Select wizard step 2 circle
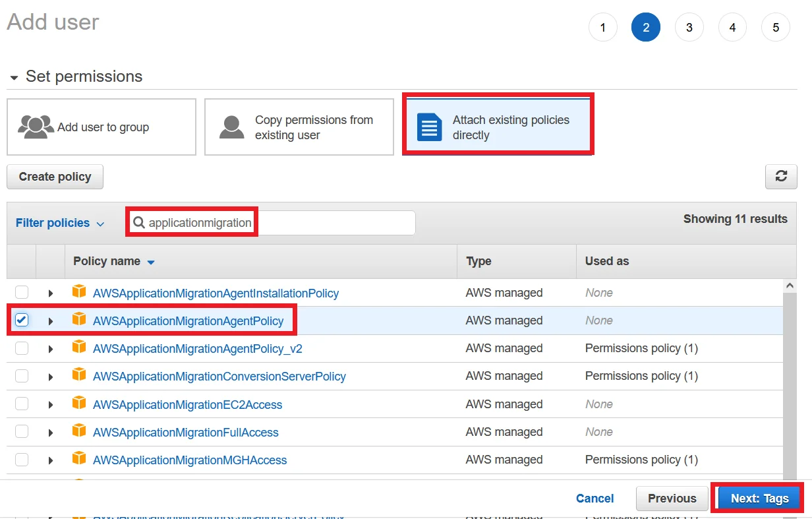 pyautogui.click(x=646, y=28)
